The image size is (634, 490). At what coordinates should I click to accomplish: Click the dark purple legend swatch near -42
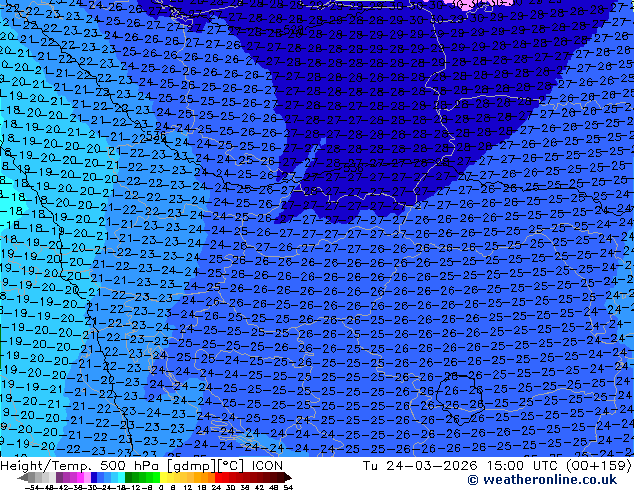pyautogui.click(x=59, y=477)
